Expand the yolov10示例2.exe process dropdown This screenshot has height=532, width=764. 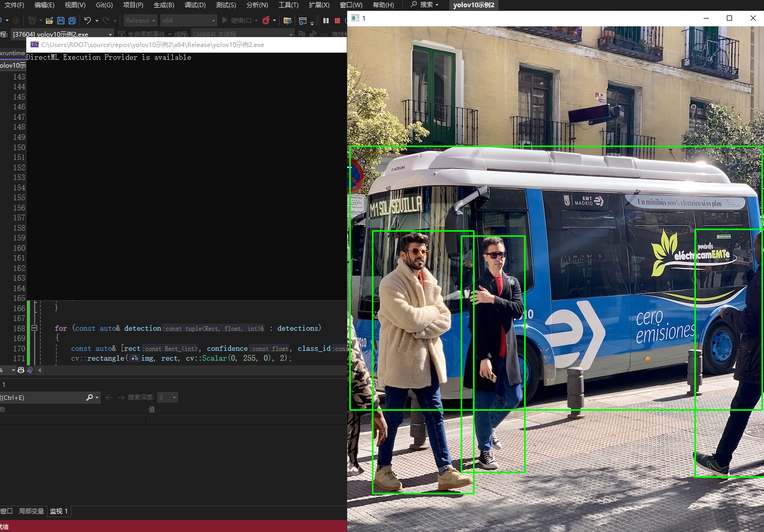click(110, 35)
